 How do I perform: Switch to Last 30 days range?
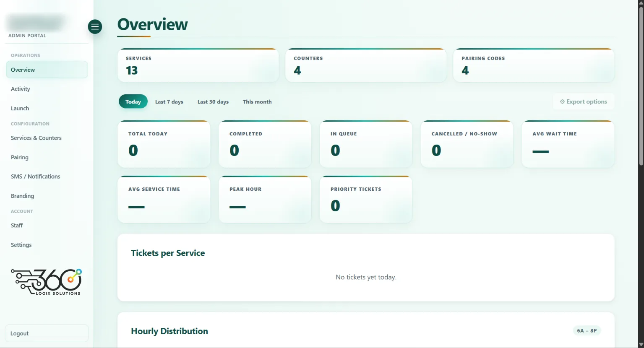click(x=213, y=101)
